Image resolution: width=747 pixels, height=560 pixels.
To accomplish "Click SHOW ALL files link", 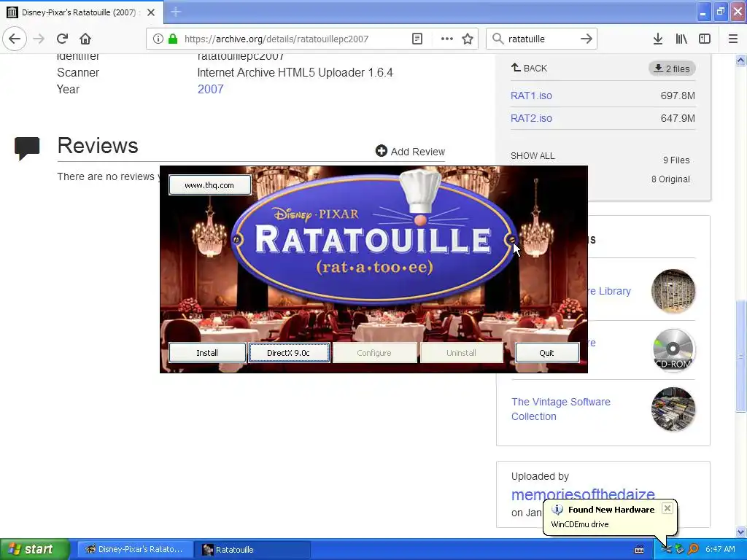I will 533,156.
